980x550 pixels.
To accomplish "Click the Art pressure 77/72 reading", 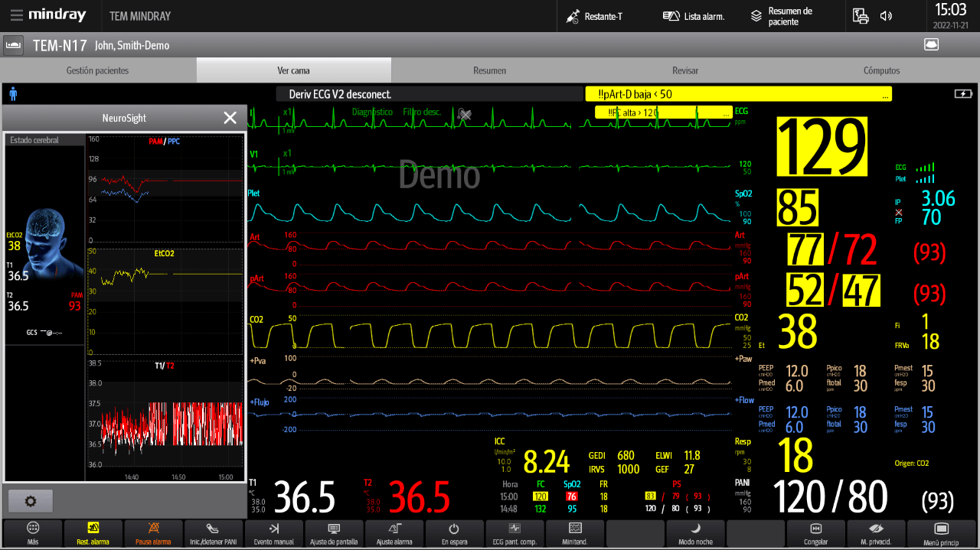I will [x=832, y=249].
